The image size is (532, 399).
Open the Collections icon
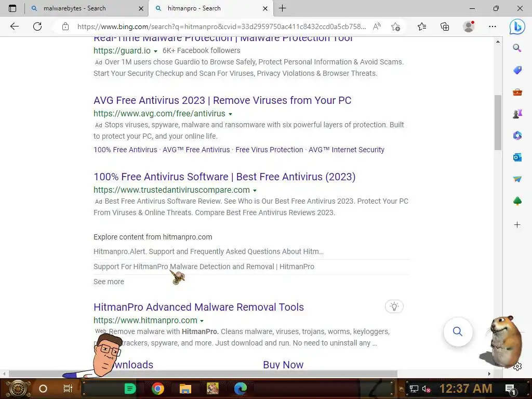tap(445, 26)
